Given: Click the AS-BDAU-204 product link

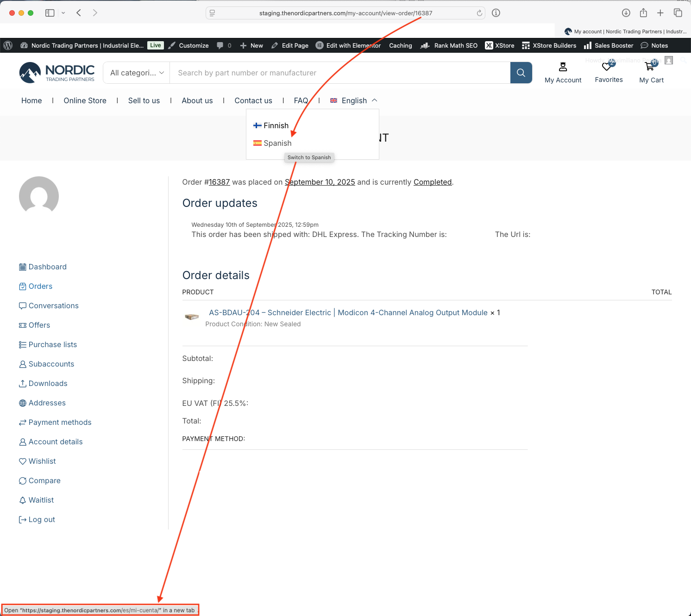Looking at the screenshot, I should 348,313.
